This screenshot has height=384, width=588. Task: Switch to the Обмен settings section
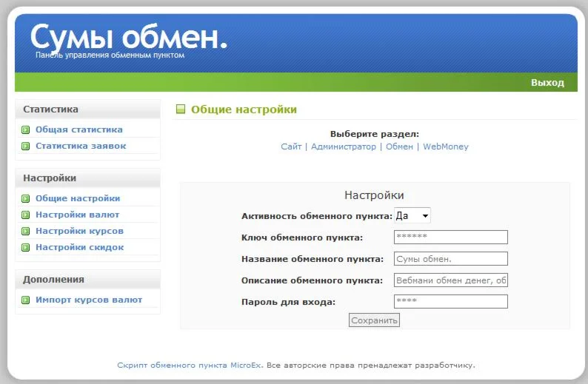[x=399, y=146]
